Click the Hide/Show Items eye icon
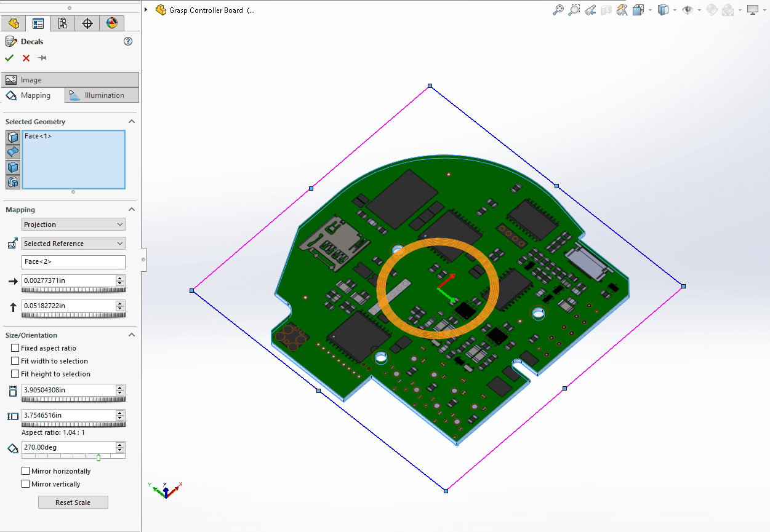 [688, 10]
